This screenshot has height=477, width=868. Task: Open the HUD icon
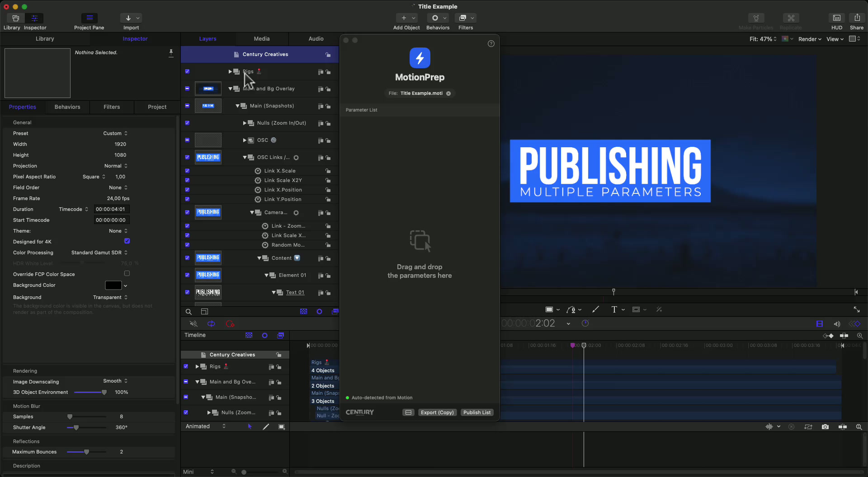click(837, 18)
